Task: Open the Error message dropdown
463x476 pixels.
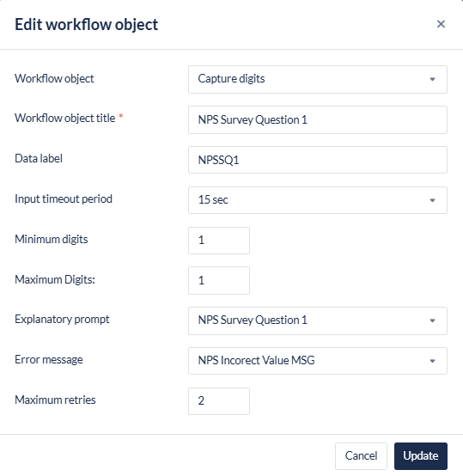Action: click(318, 361)
